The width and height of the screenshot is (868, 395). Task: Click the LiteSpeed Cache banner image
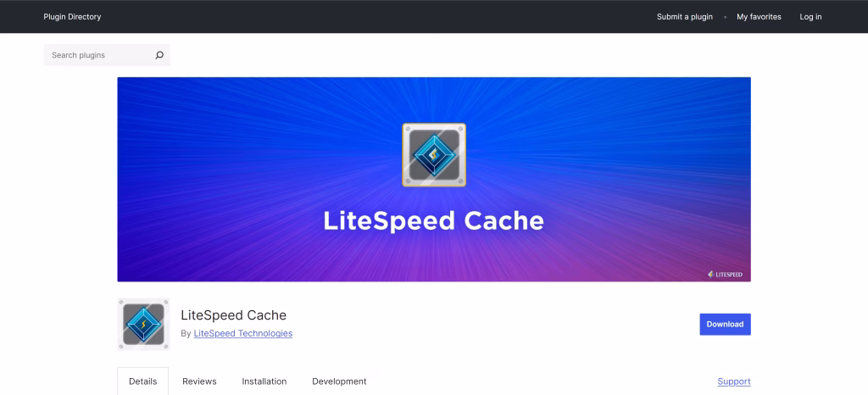pyautogui.click(x=434, y=179)
